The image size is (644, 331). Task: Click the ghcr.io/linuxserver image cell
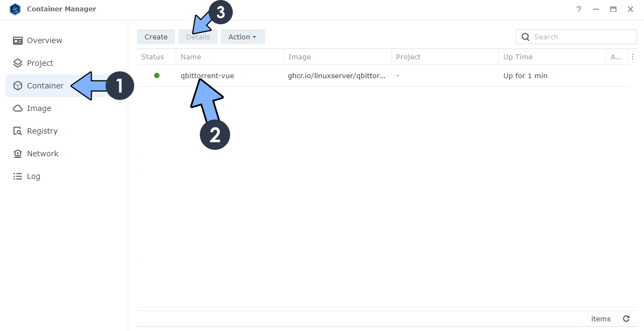coord(337,75)
